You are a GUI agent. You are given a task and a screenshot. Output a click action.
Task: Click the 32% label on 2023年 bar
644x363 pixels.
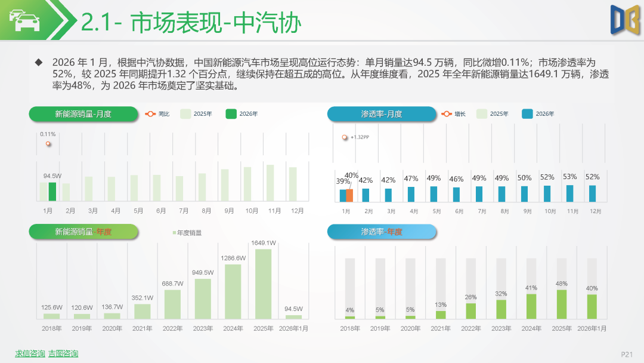[x=501, y=294]
